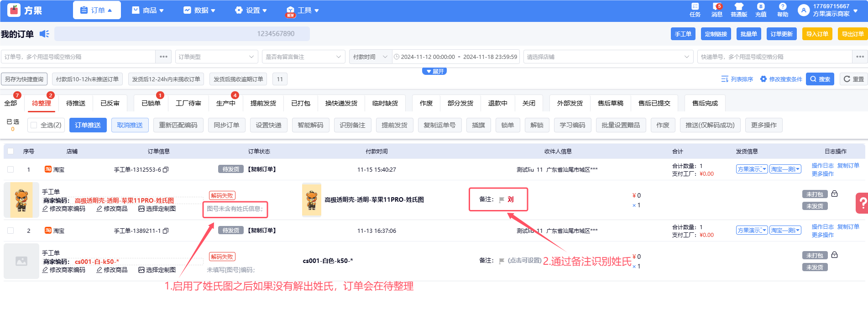Viewport: 868px width, 336px height.
Task: Focus the 快递单号 search input
Action: click(774, 57)
